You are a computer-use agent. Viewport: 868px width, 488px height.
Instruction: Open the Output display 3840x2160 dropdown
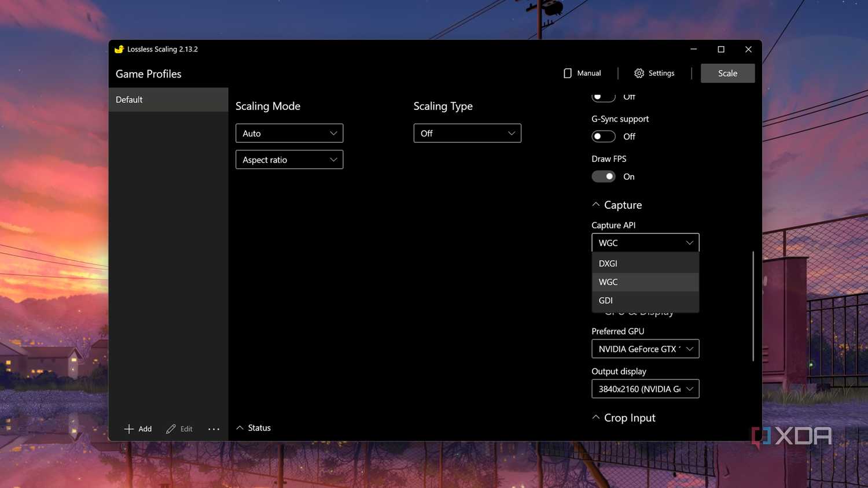645,389
